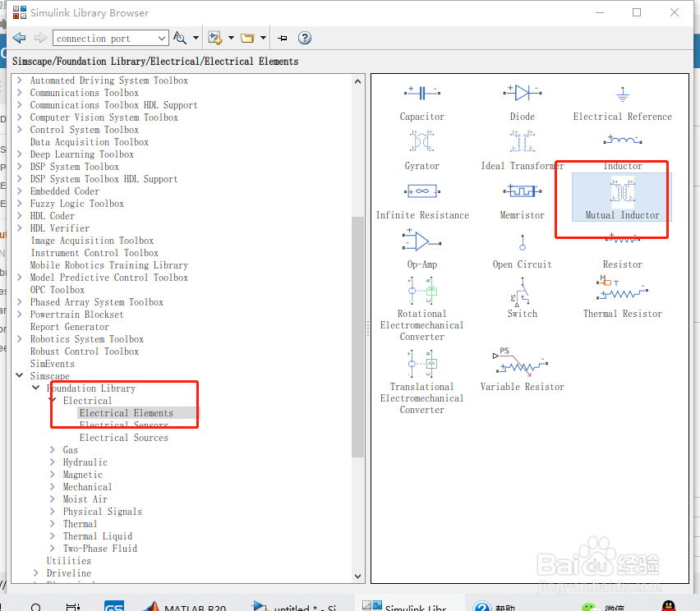Select the Op-Amp block icon
Screen dimensions: 700x611
click(421, 241)
